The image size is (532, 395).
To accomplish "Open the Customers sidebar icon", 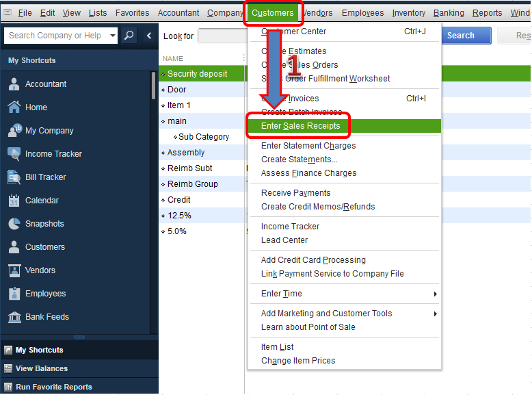I will click(14, 247).
